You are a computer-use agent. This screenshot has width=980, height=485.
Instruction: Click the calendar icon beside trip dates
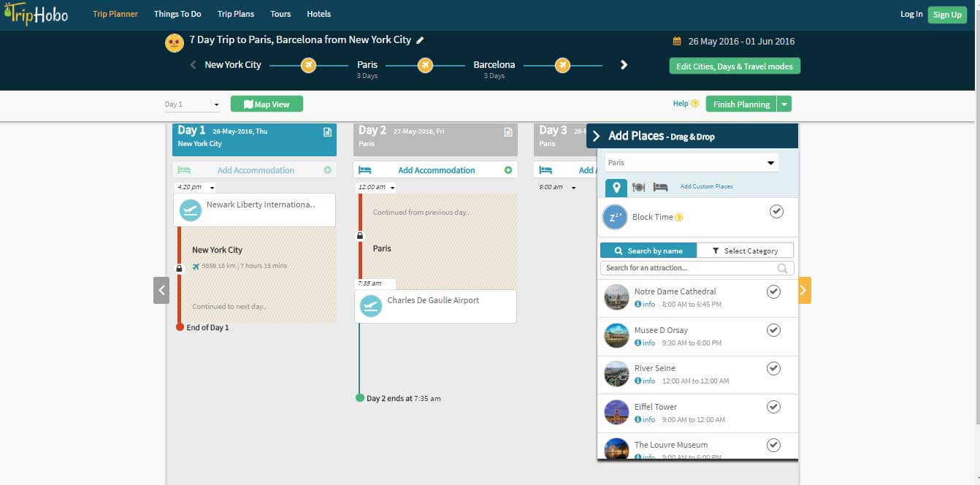(x=677, y=42)
